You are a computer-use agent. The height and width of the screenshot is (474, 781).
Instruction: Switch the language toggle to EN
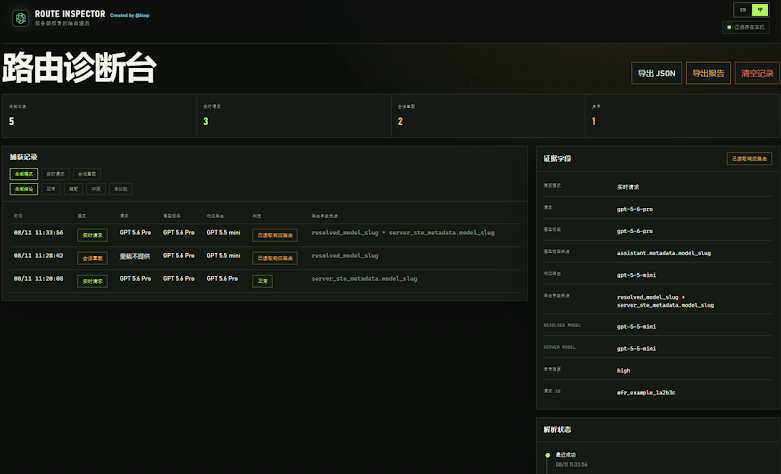(x=743, y=10)
